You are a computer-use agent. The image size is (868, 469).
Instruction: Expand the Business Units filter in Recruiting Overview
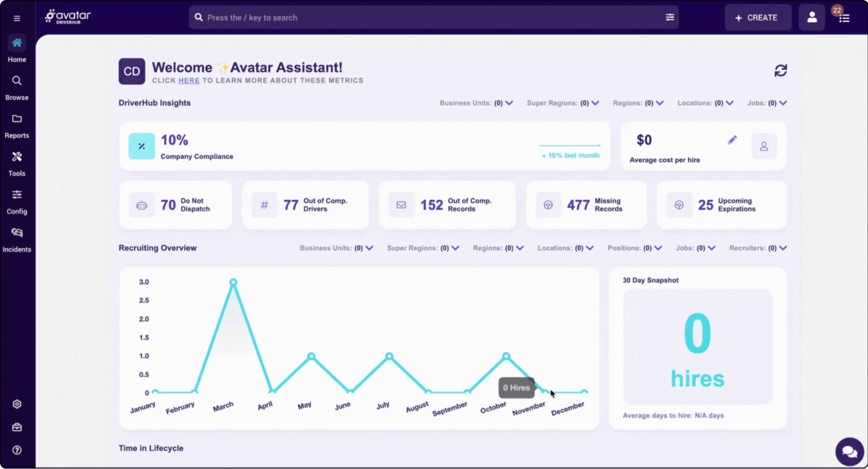point(335,247)
